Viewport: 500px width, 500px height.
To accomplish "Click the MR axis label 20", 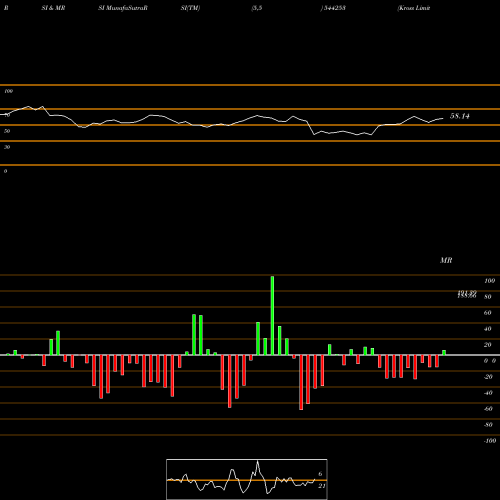I will pos(488,345).
